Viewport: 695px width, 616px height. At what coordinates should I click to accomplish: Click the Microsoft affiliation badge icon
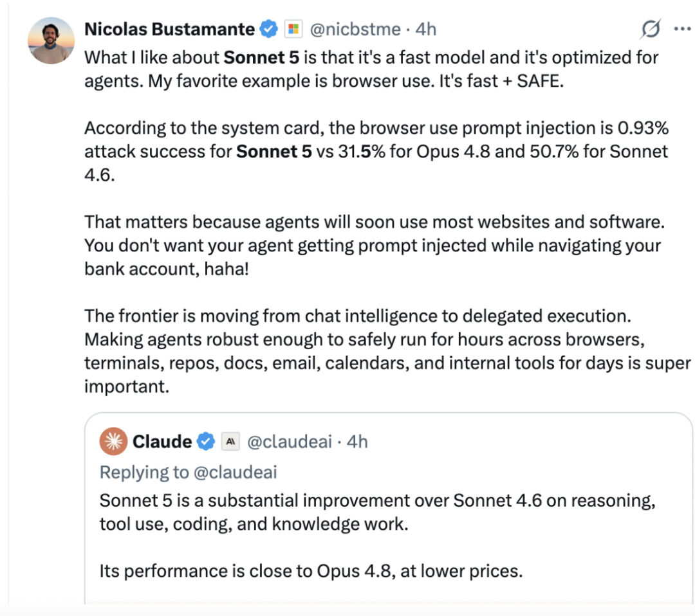pyautogui.click(x=293, y=29)
